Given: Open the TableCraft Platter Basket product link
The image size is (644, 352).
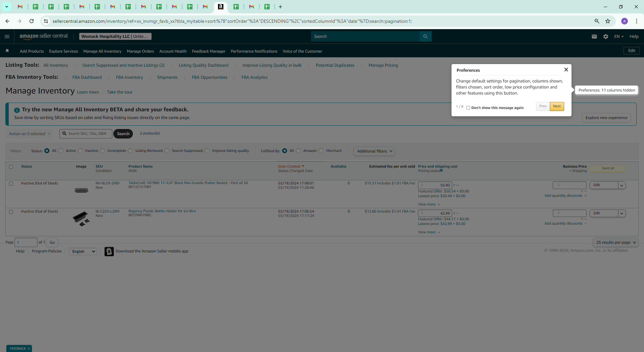Looking at the screenshot, I should click(188, 183).
